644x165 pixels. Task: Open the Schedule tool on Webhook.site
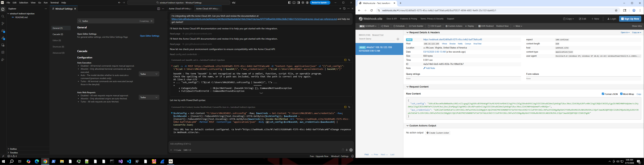[399, 26]
